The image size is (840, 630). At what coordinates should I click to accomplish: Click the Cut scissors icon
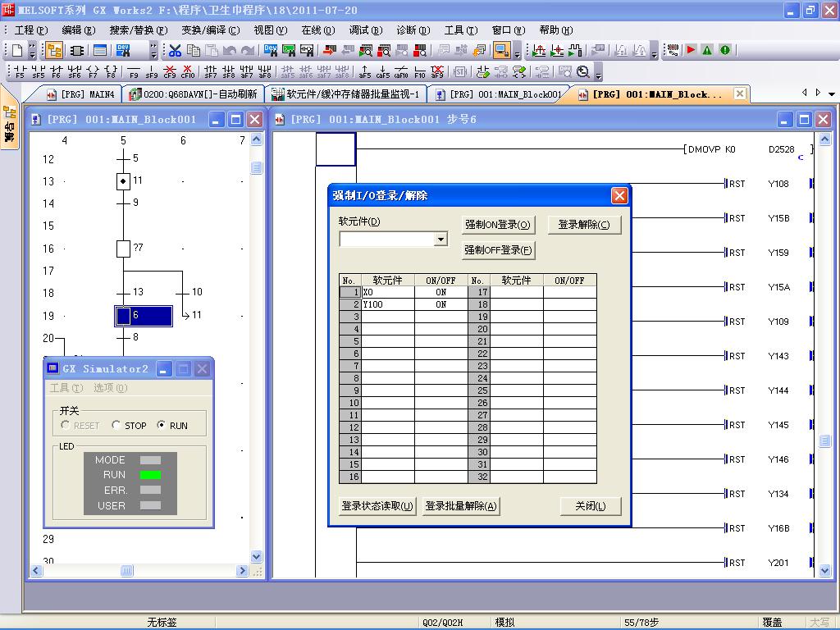(175, 51)
